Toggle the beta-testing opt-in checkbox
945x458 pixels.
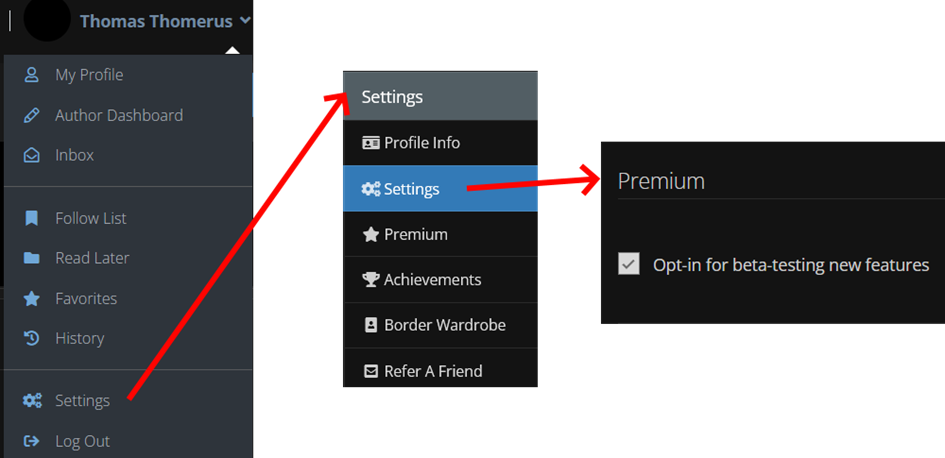(x=629, y=264)
